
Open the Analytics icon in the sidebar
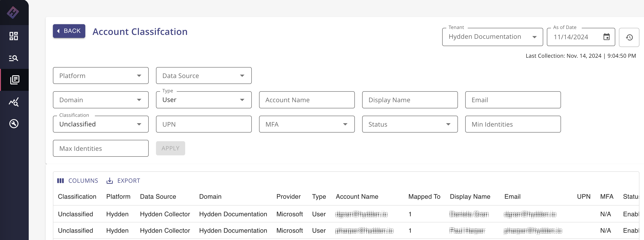[x=14, y=102]
